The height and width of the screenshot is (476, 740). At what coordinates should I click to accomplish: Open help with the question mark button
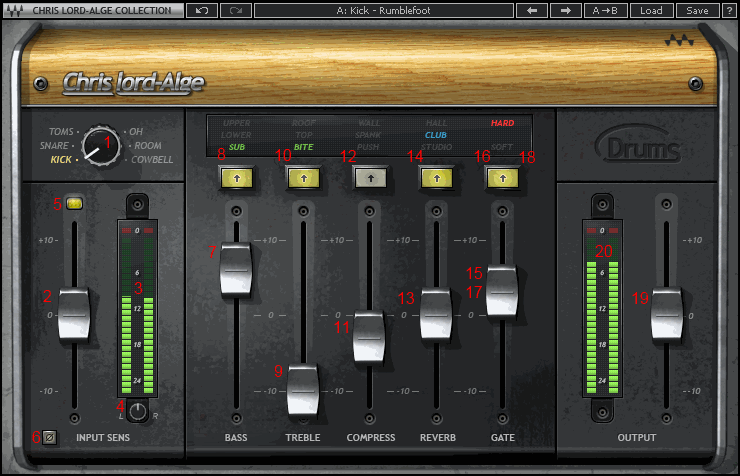coord(728,11)
